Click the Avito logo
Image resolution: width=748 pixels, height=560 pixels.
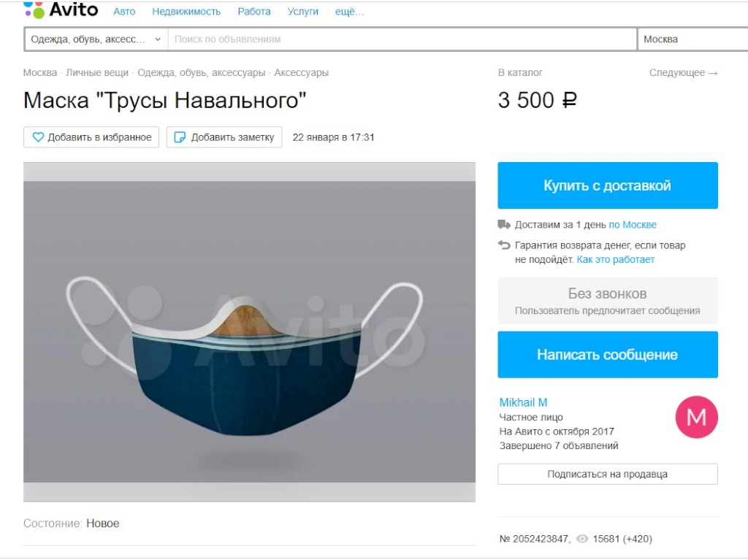coord(61,9)
